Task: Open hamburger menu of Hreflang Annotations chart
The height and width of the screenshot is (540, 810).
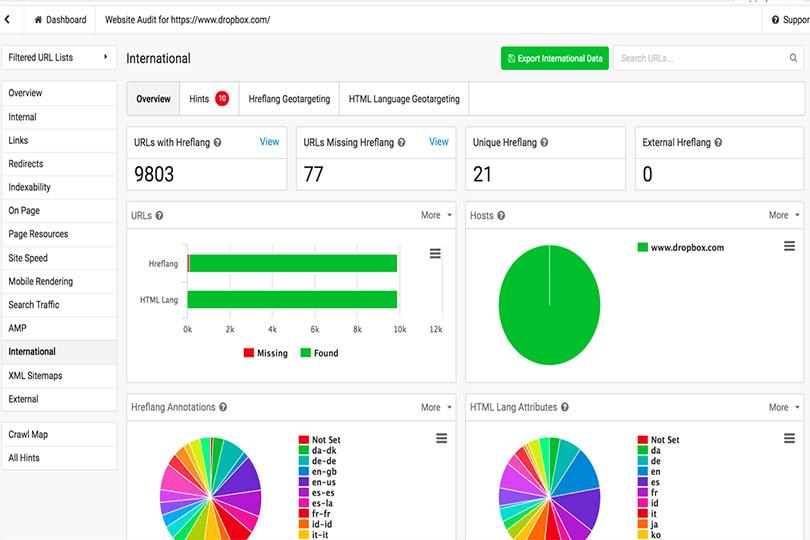Action: tap(441, 438)
